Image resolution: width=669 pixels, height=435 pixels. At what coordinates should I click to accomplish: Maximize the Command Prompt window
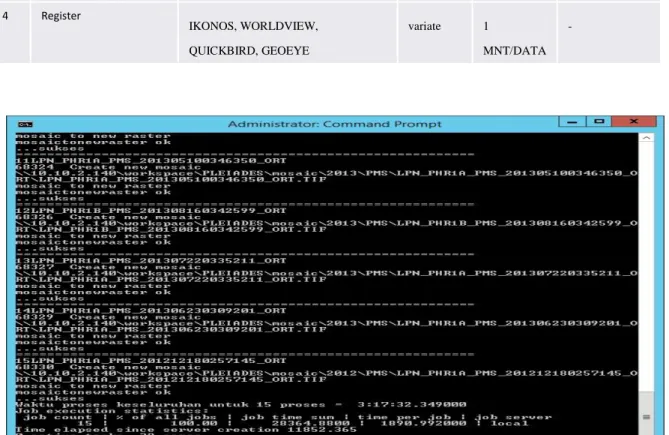[599, 122]
